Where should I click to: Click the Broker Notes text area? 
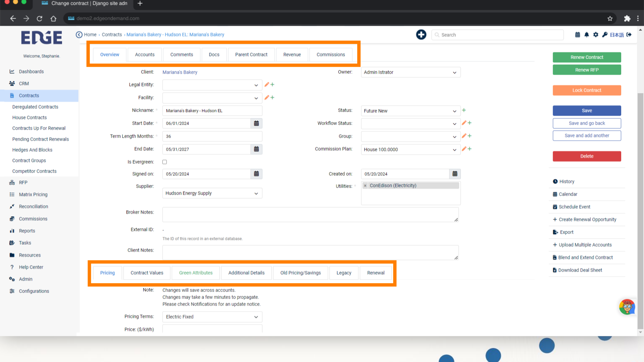(x=311, y=215)
